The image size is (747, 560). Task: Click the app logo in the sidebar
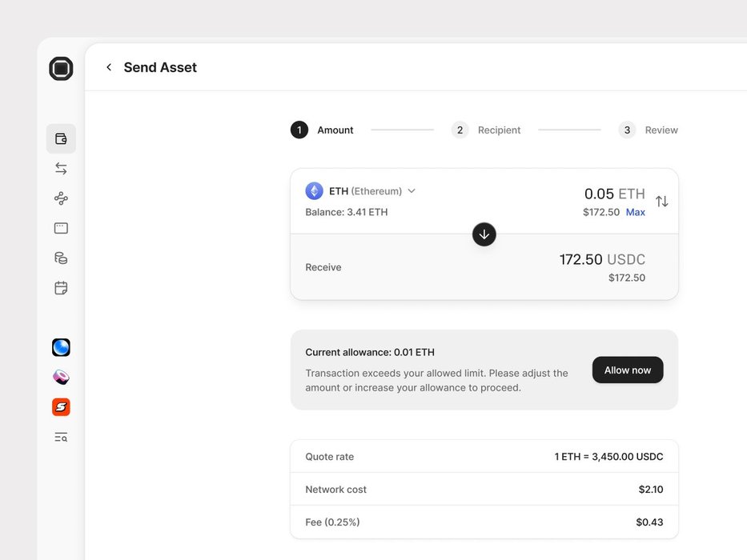[x=61, y=69]
